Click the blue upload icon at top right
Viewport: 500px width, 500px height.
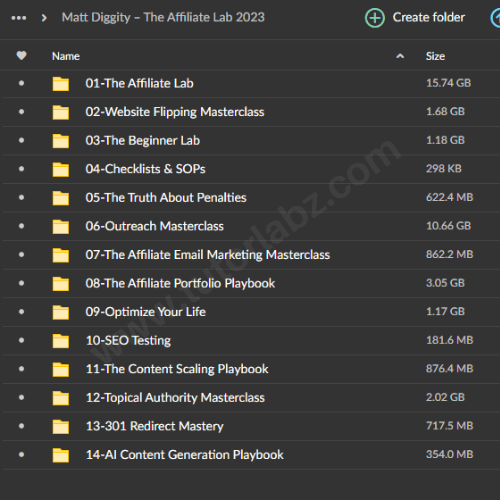tap(496, 18)
